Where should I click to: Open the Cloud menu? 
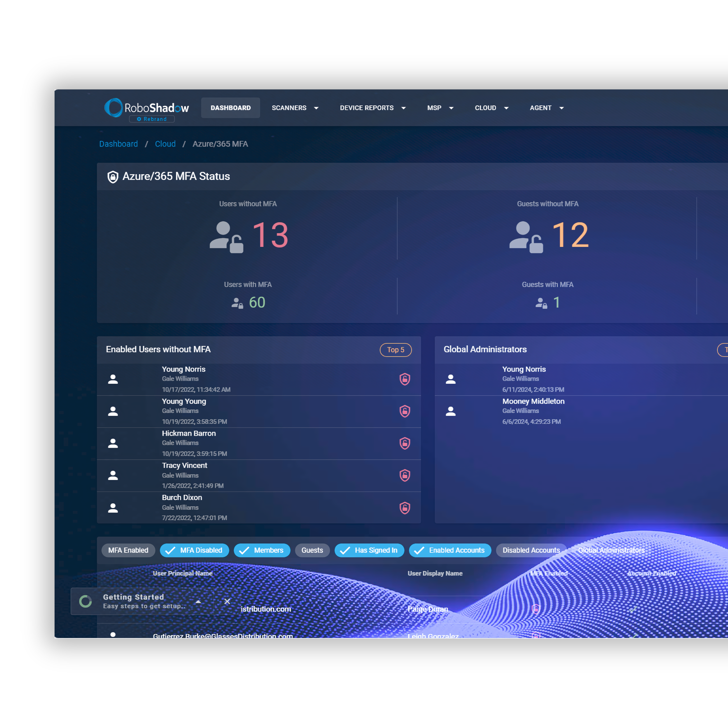tap(485, 108)
